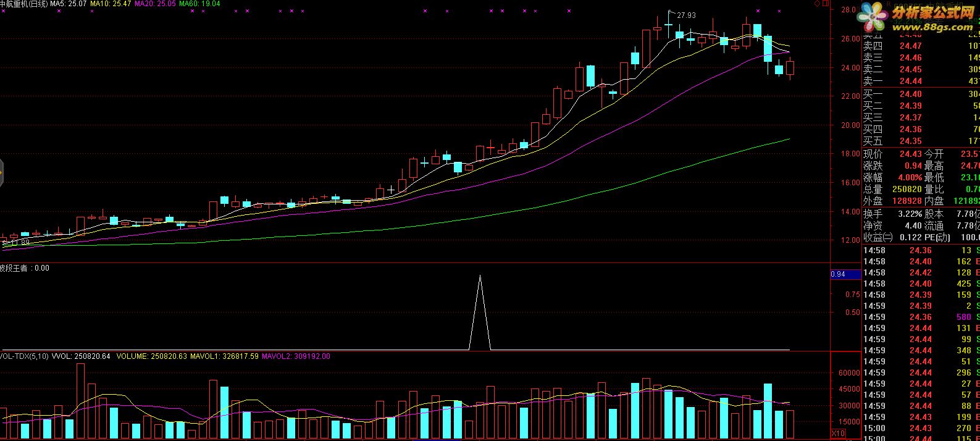Click the 总量 250820 total volume value
The image size is (980, 441).
pyautogui.click(x=907, y=189)
